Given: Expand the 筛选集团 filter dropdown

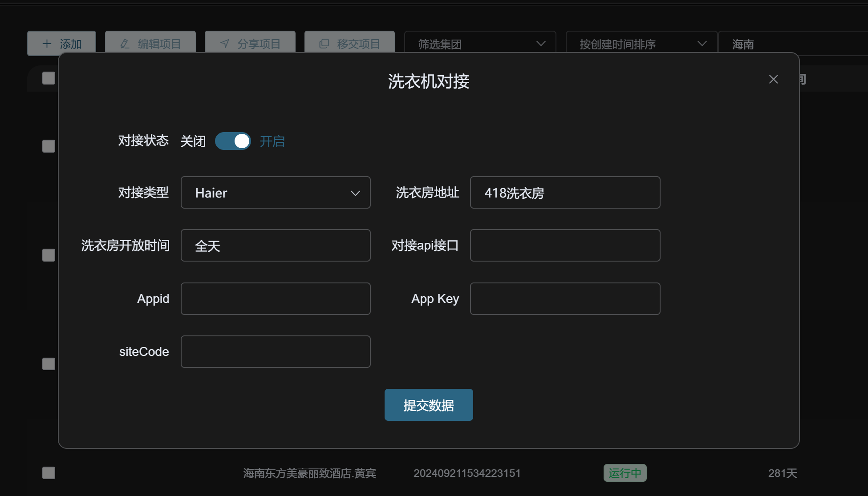Looking at the screenshot, I should tap(480, 44).
